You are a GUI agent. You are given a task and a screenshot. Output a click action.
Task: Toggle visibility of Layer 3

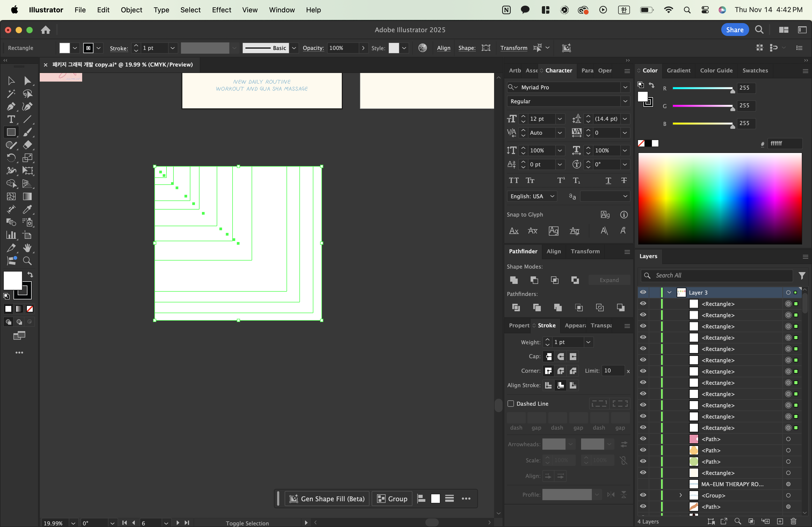tap(643, 292)
